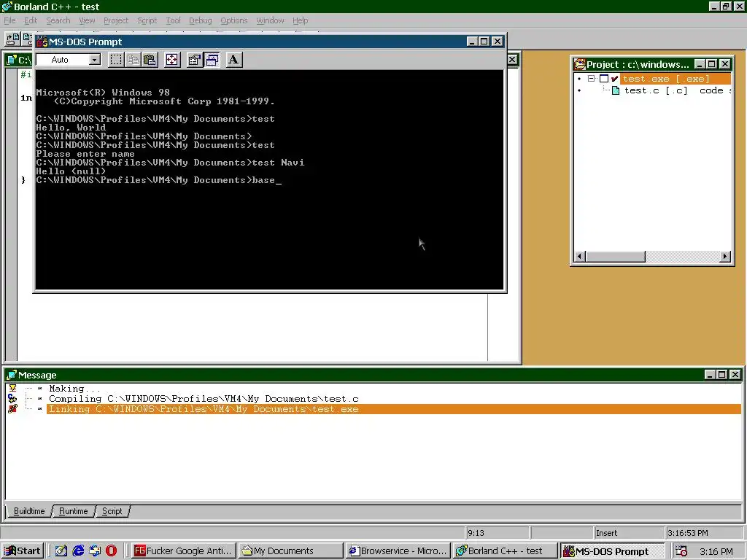Screen dimensions: 747x560
Task: Toggle the Background toolbar button in MS-DOS Prompt
Action: 212,60
